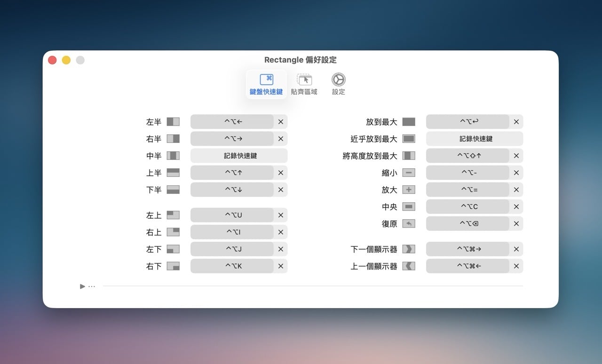Image resolution: width=602 pixels, height=364 pixels.
Task: Click the 上一個顯示器 previous display icon
Action: (409, 266)
